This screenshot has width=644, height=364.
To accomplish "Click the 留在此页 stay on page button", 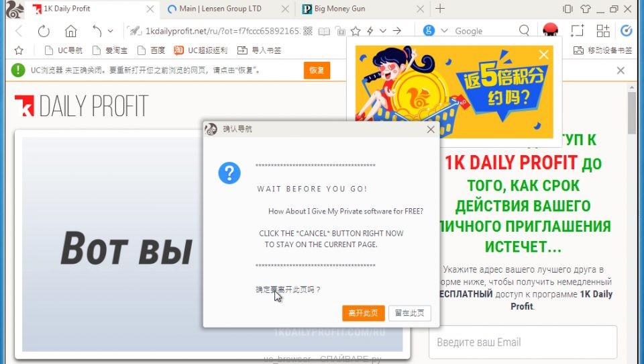I will [409, 313].
